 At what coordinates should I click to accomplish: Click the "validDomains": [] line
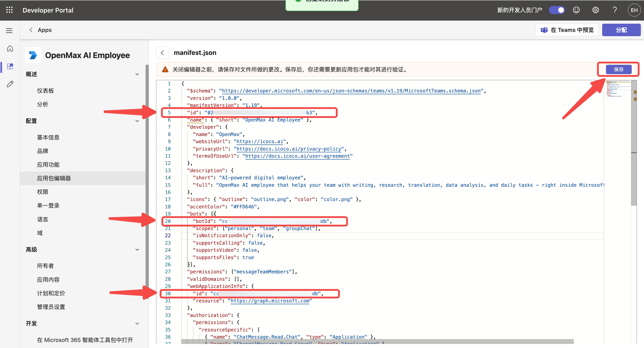214,279
